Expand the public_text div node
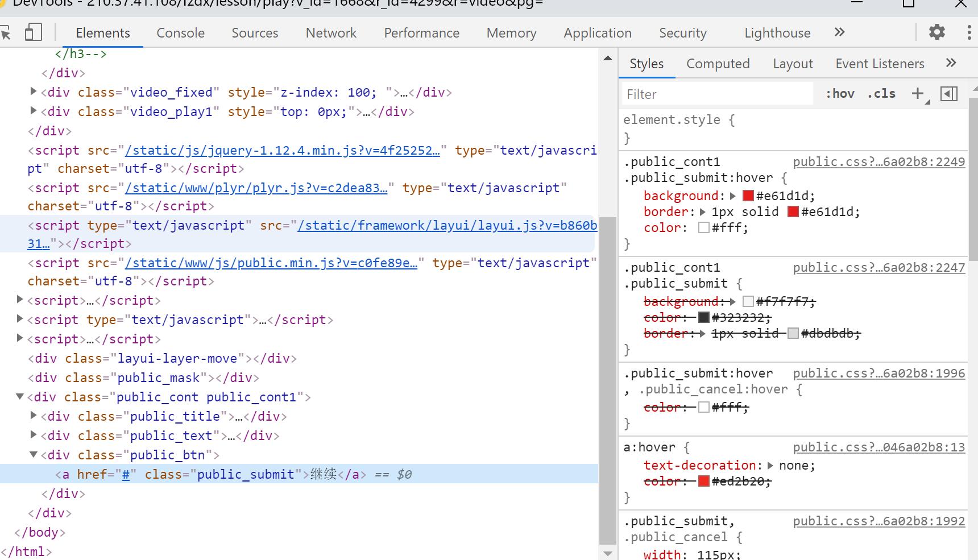978x560 pixels. (34, 434)
